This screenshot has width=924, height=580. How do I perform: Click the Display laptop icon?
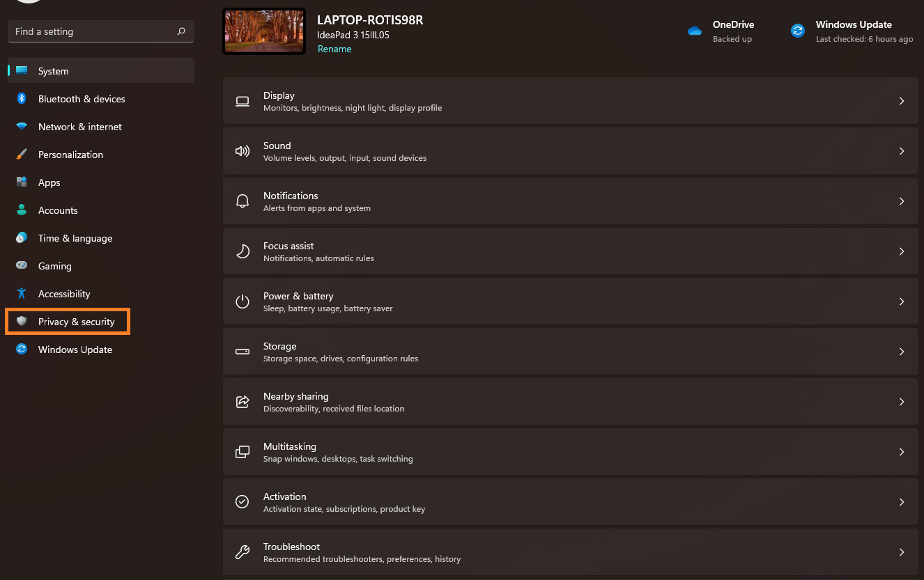[x=242, y=101]
